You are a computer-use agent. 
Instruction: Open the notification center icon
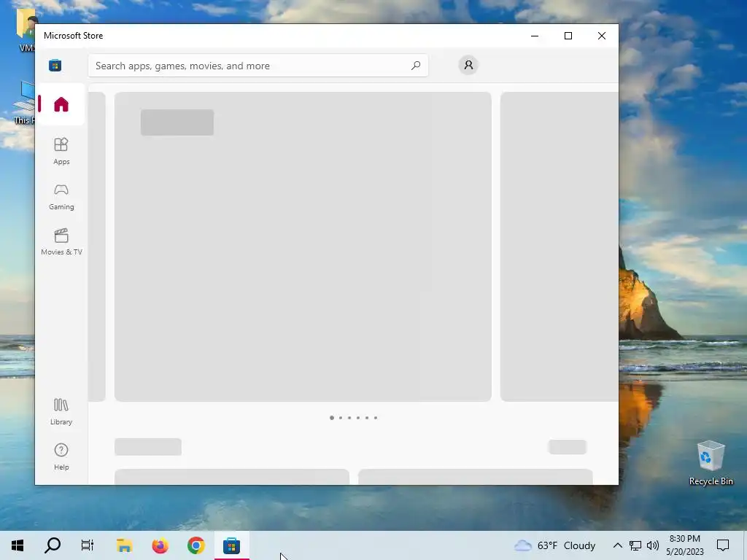pyautogui.click(x=723, y=545)
